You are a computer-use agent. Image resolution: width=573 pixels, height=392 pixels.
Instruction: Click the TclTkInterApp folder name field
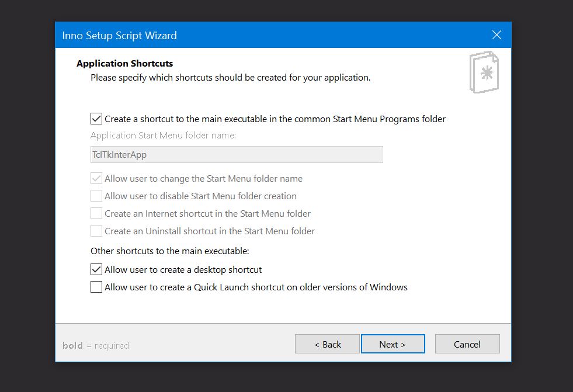coord(237,154)
